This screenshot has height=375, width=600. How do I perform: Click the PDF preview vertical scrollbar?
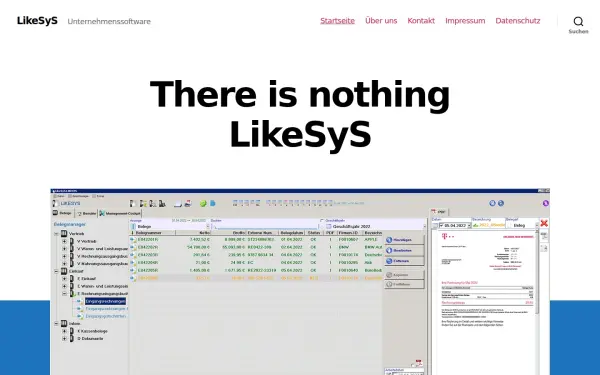(x=537, y=272)
